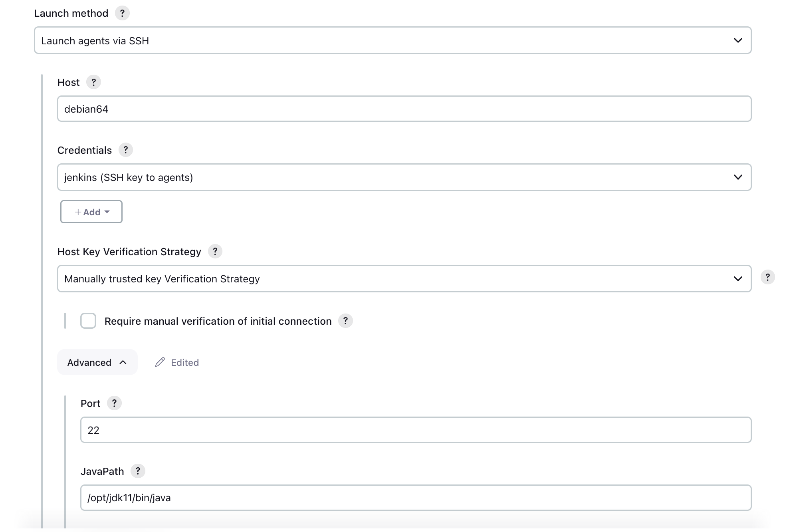Show help for the Host field
Image resolution: width=785 pixels, height=532 pixels.
click(93, 82)
